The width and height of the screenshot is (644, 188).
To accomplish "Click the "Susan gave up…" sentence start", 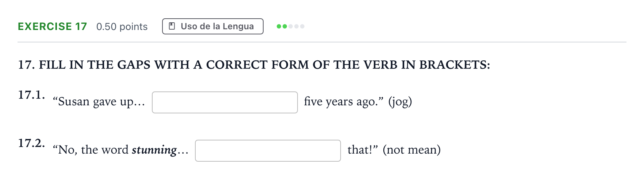I will click(x=99, y=101).
